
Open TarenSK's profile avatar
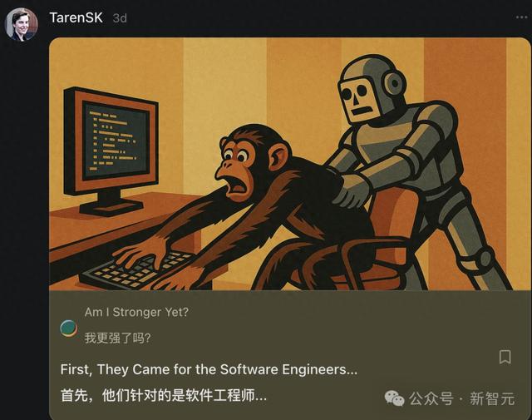point(22,24)
